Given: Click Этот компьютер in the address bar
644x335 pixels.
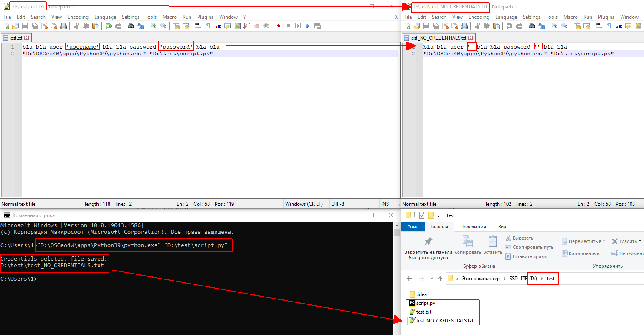Looking at the screenshot, I should 481,279.
